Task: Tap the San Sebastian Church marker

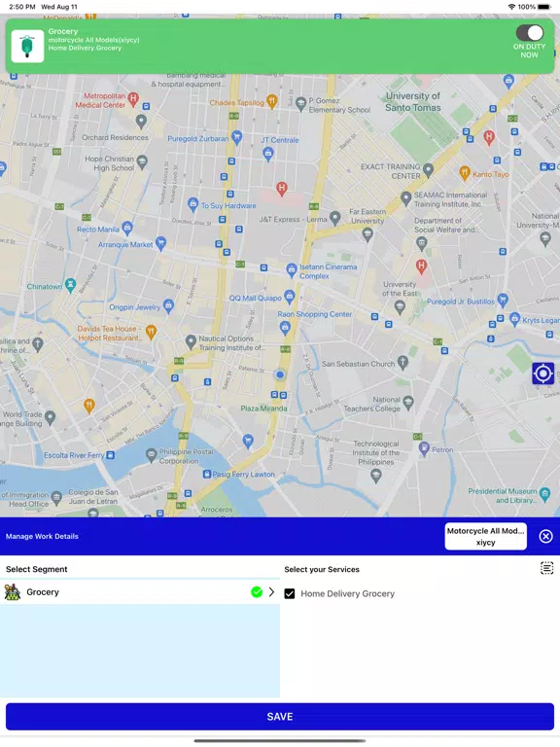Action: [402, 363]
